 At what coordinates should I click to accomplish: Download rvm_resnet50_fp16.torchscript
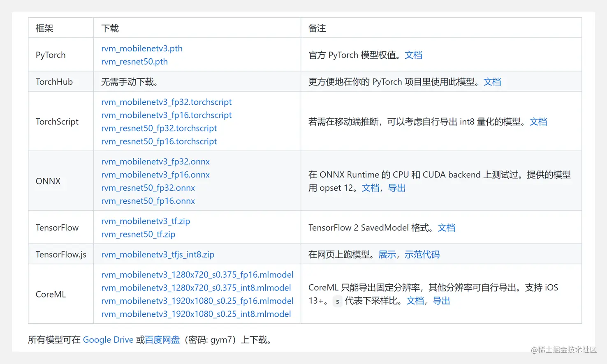[x=159, y=141]
